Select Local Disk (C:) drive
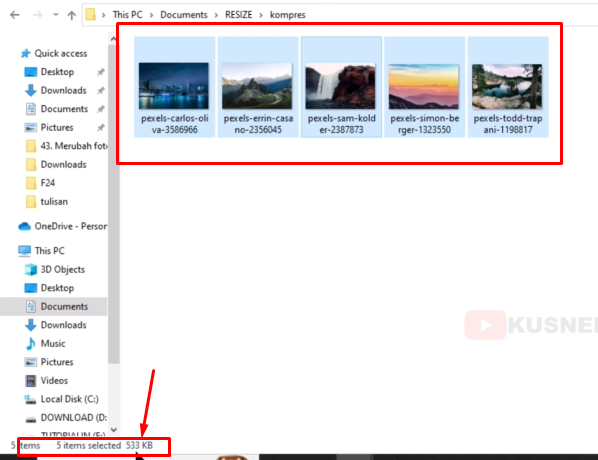 [x=61, y=399]
